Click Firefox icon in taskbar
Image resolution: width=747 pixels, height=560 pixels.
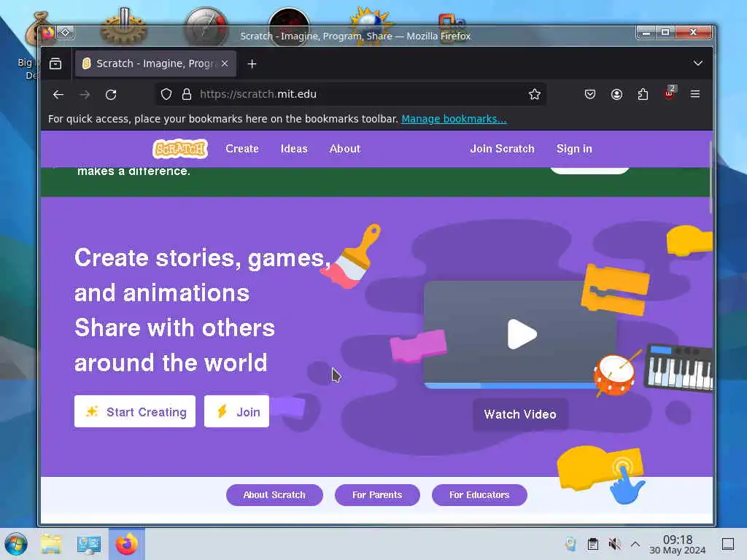(127, 544)
